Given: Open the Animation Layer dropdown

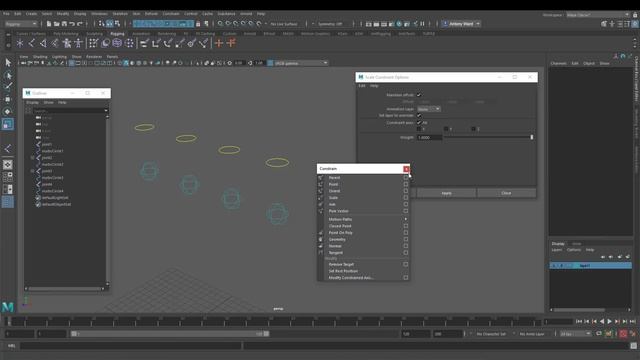Looking at the screenshot, I should pos(429,109).
